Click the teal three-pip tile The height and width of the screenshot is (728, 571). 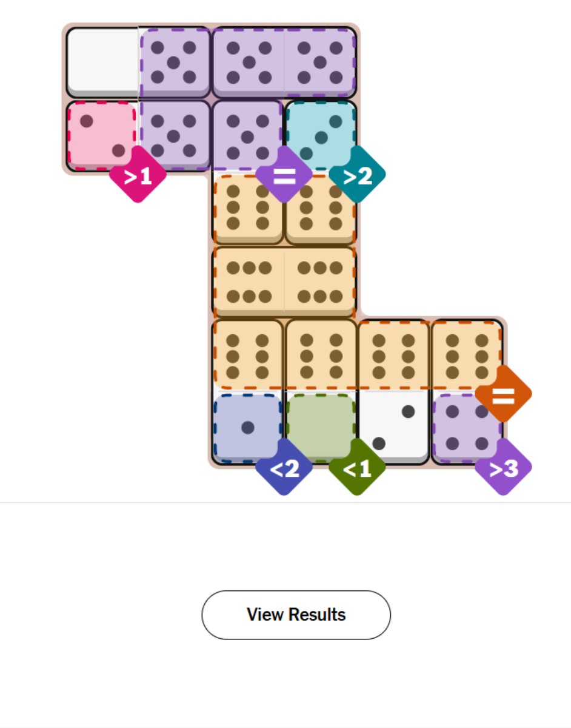pyautogui.click(x=320, y=135)
